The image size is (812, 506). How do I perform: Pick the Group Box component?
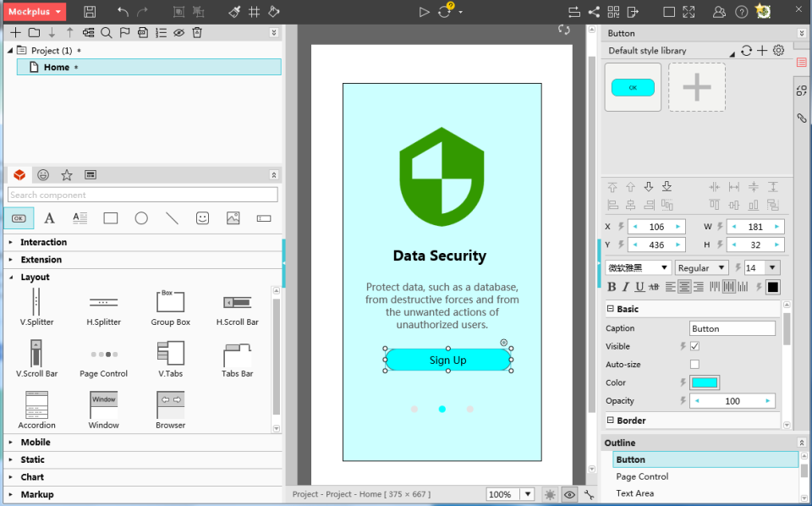[x=170, y=308]
